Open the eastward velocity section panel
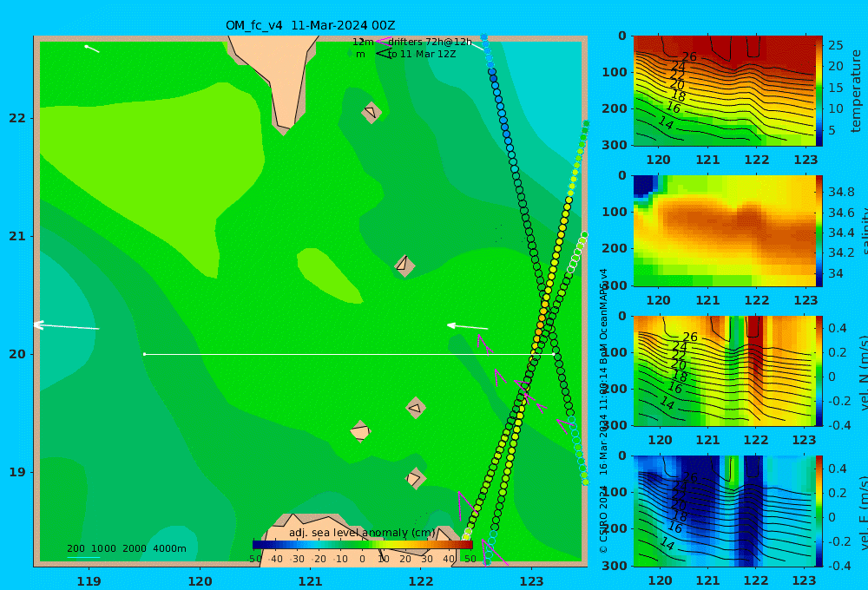 click(x=724, y=511)
